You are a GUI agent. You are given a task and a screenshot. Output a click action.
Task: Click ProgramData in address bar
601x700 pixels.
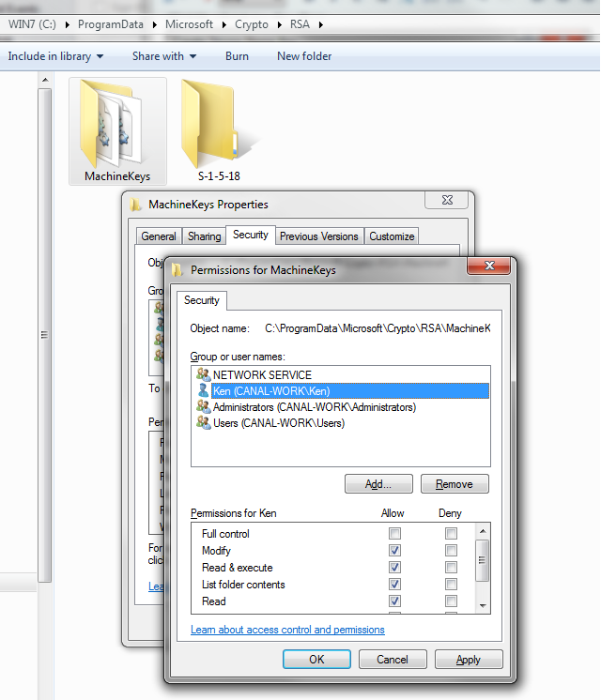[111, 24]
